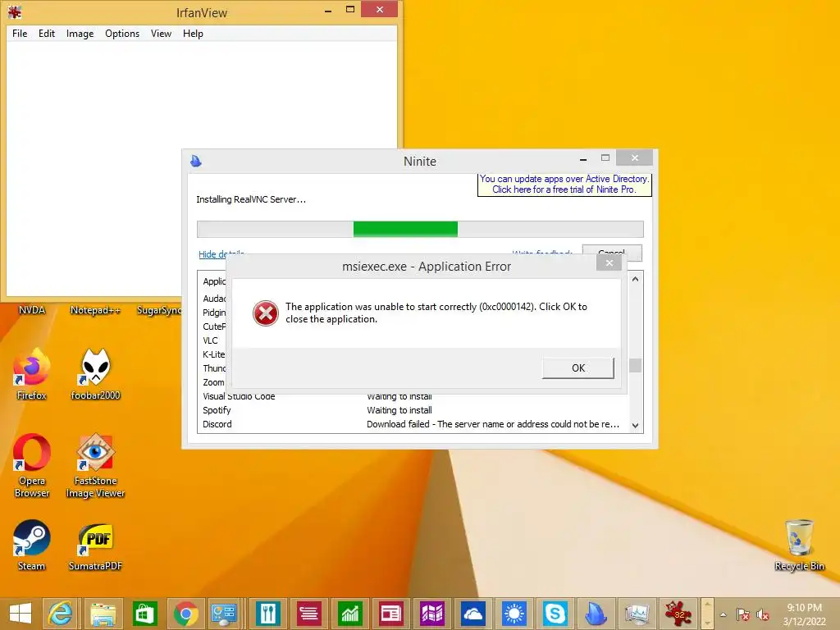Click the taskbar clock showing 9:10 PM
840x630 pixels.
(x=804, y=614)
